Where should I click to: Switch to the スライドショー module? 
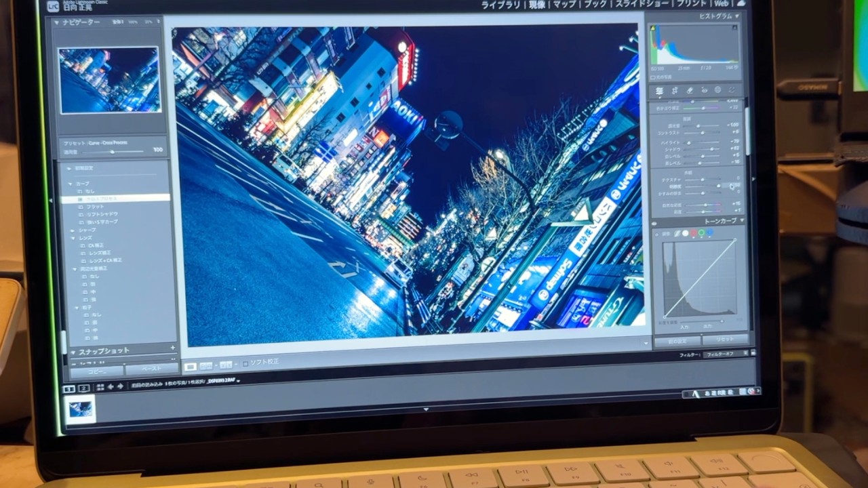point(643,3)
